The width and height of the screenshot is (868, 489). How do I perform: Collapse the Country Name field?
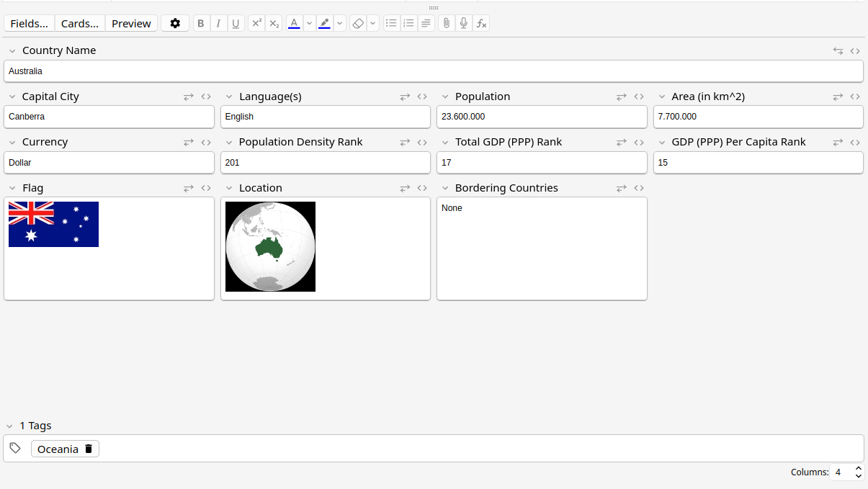[x=12, y=51]
